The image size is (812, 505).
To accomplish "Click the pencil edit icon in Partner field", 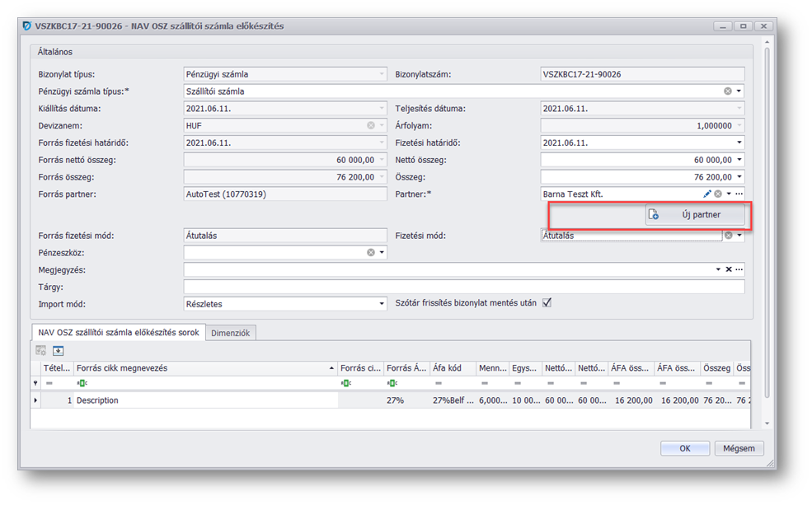I will tap(707, 194).
